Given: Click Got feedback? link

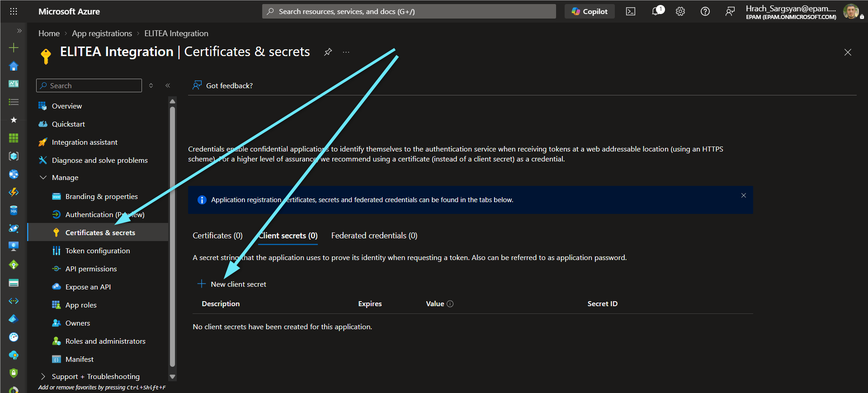Looking at the screenshot, I should pyautogui.click(x=223, y=85).
